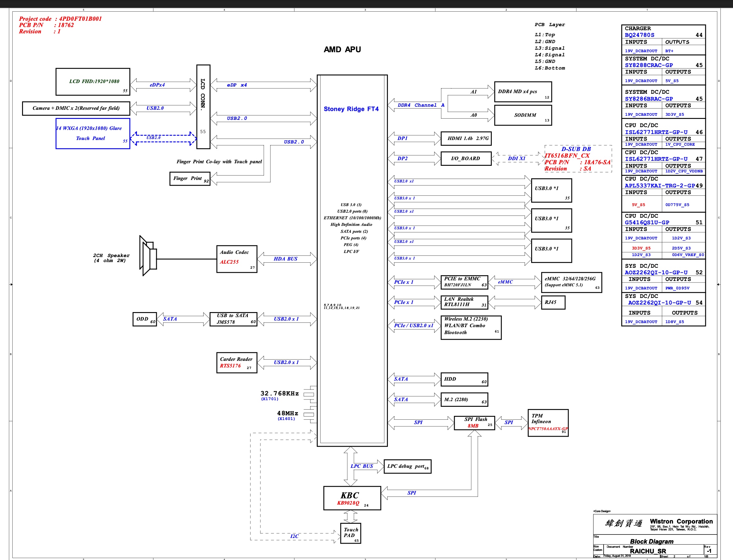Select the Carder Reader RTS5176 block

[x=237, y=363]
